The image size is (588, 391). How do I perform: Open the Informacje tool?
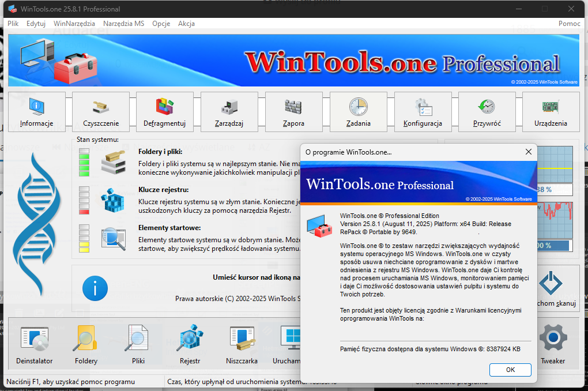pos(37,112)
